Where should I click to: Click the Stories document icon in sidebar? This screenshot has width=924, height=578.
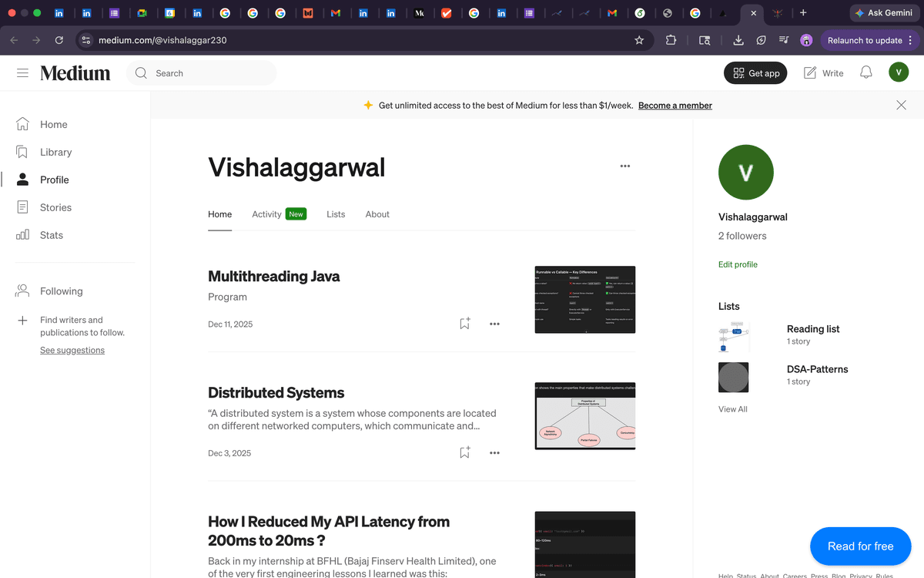22,207
